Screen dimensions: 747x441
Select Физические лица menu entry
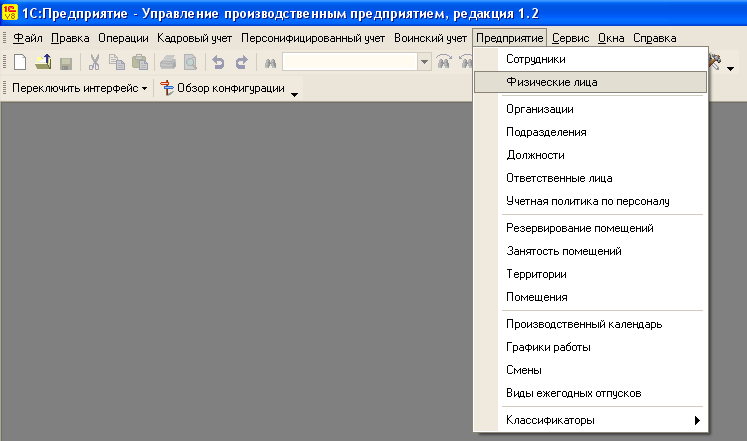[591, 82]
